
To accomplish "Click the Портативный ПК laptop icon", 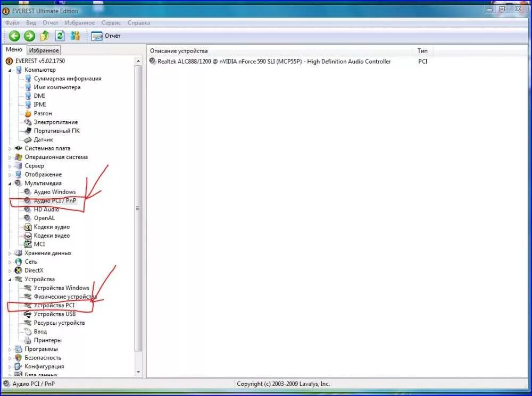I will coord(28,131).
